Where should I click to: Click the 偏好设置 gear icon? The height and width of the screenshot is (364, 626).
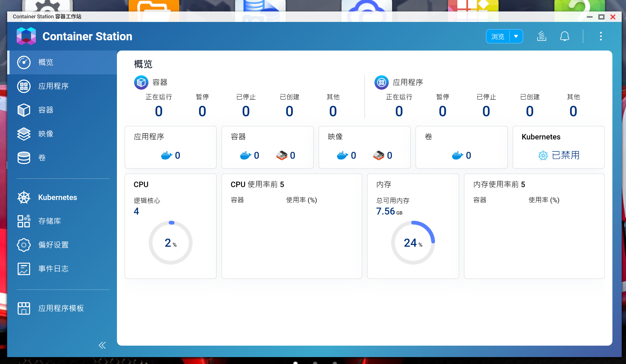[24, 245]
